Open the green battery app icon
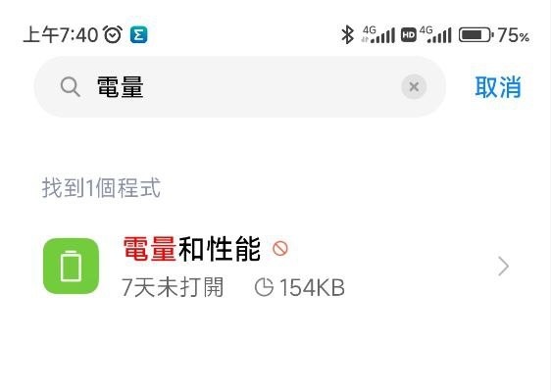This screenshot has width=551, height=392. pyautogui.click(x=71, y=266)
